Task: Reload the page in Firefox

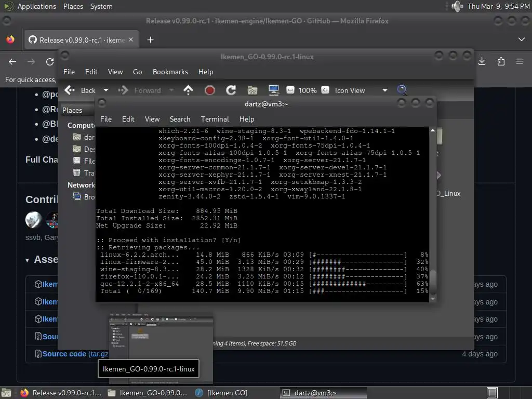Action: [x=50, y=61]
